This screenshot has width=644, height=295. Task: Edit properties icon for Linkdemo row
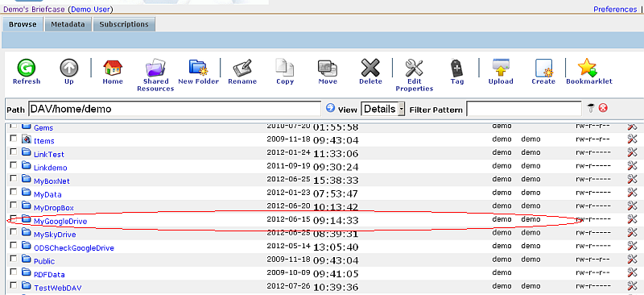[632, 166]
